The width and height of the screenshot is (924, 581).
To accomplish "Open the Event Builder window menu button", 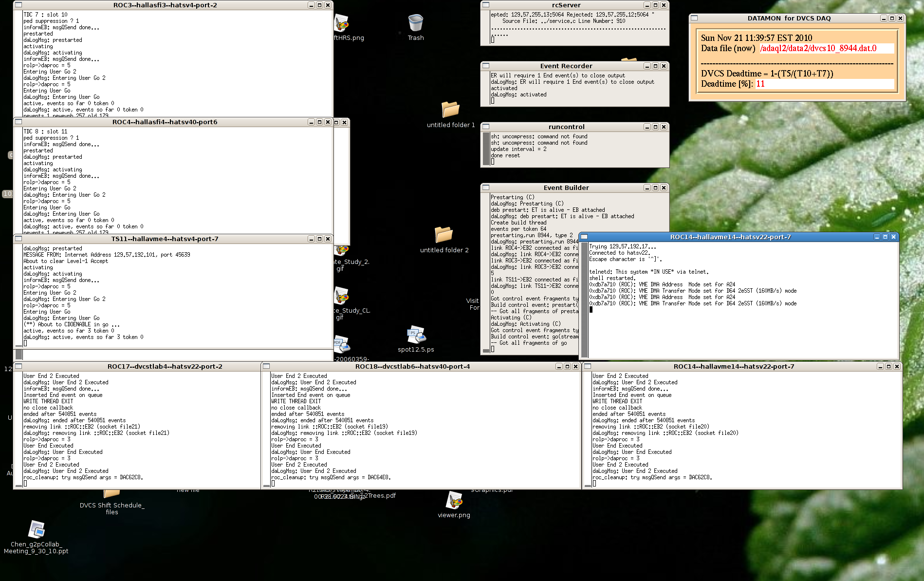I will click(x=486, y=187).
